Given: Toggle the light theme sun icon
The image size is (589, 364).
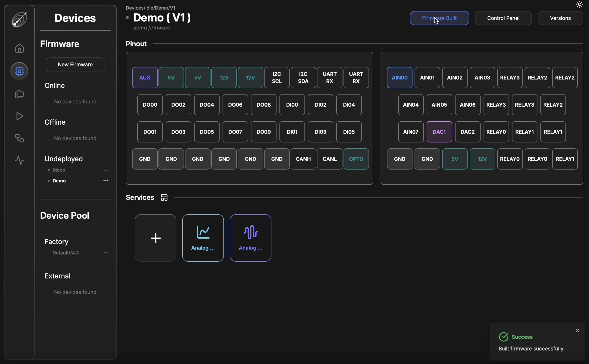Looking at the screenshot, I should pos(579,4).
